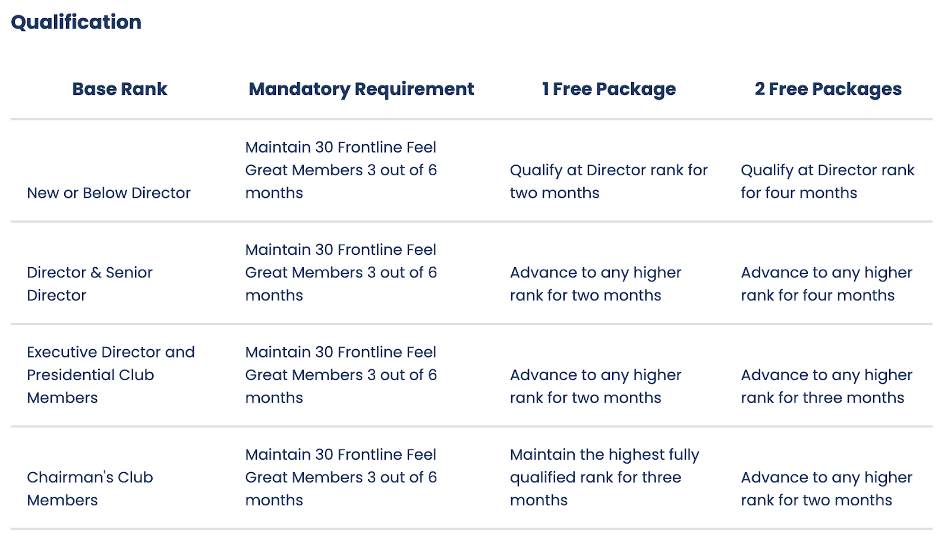Click Executive Director row mandatory requirement cell
The height and width of the screenshot is (560, 951).
(x=341, y=375)
